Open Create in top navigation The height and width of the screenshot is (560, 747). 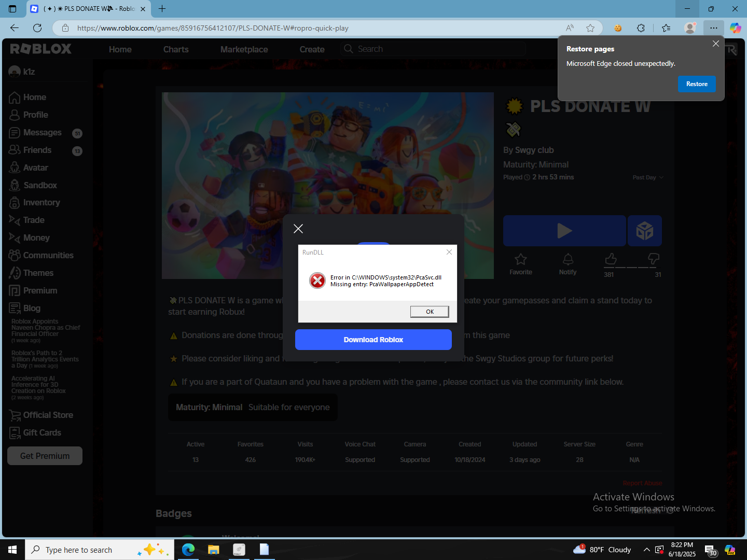point(312,49)
